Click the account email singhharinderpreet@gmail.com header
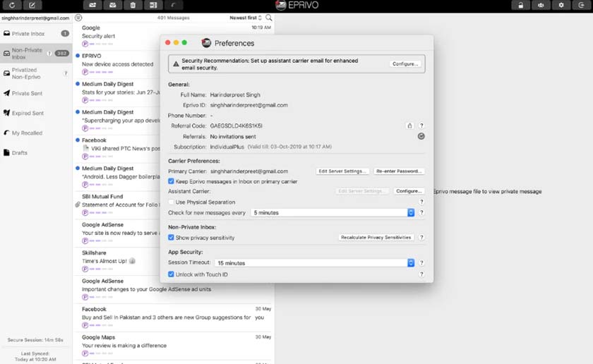The width and height of the screenshot is (593, 364). [35, 18]
